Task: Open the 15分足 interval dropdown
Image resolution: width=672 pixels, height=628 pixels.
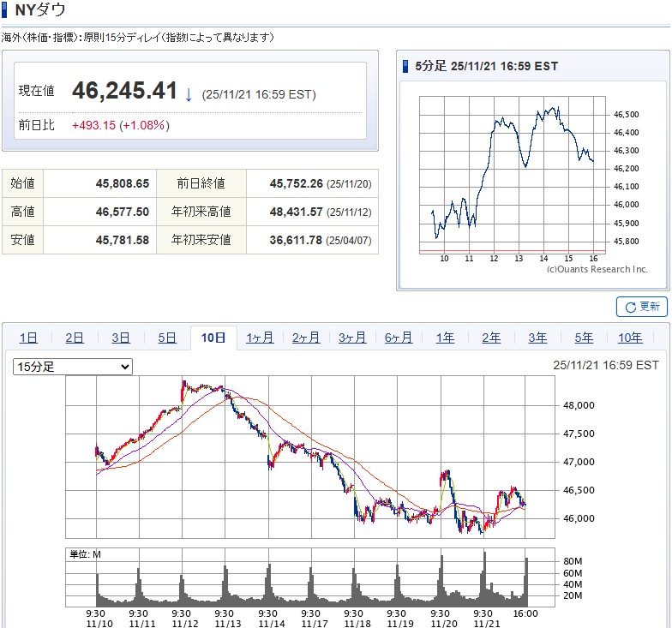Action: (x=73, y=367)
